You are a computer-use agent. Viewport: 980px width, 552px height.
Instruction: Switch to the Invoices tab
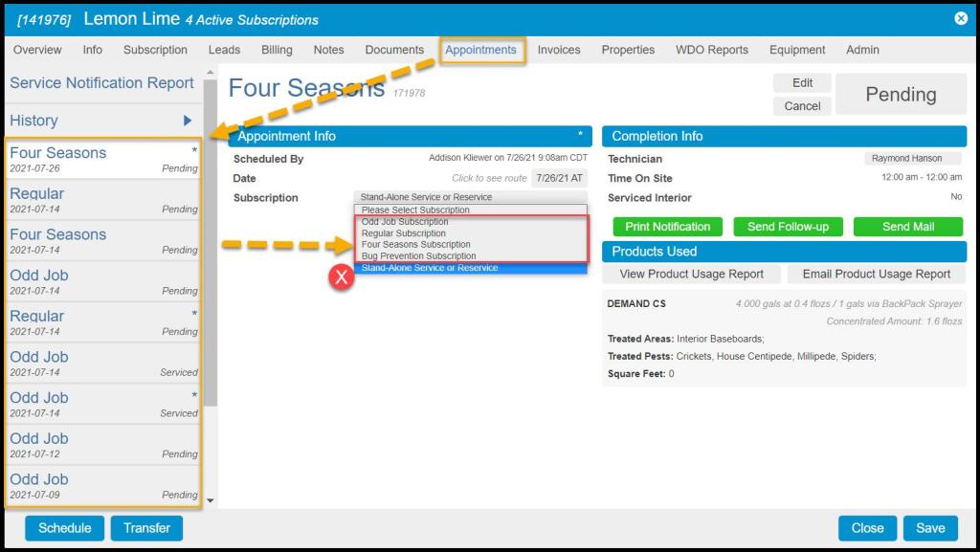click(x=559, y=50)
